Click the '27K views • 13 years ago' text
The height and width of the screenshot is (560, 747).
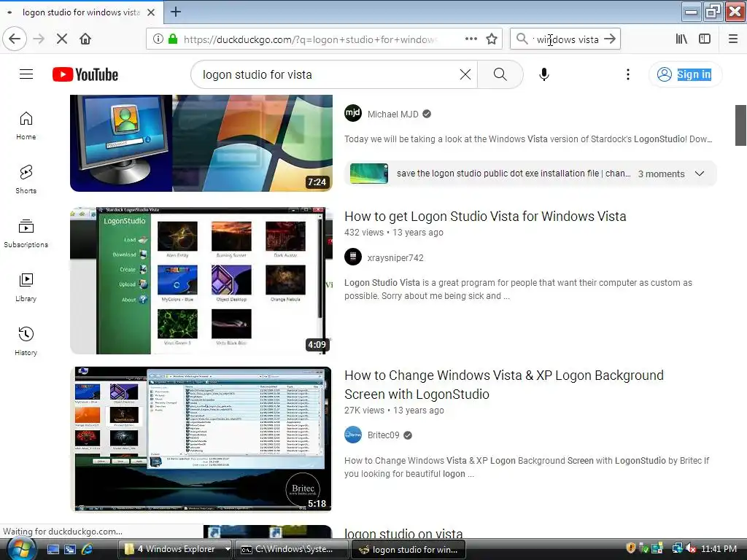(394, 411)
